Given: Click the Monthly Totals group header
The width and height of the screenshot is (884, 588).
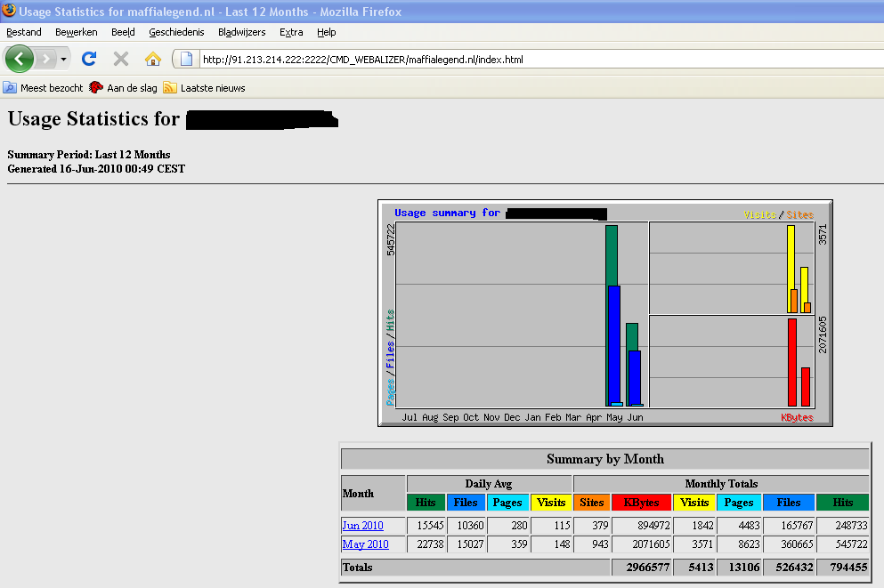Looking at the screenshot, I should coord(721,484).
